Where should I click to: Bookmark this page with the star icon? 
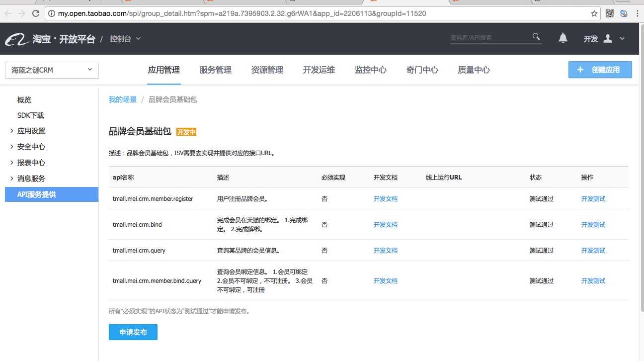pos(594,14)
